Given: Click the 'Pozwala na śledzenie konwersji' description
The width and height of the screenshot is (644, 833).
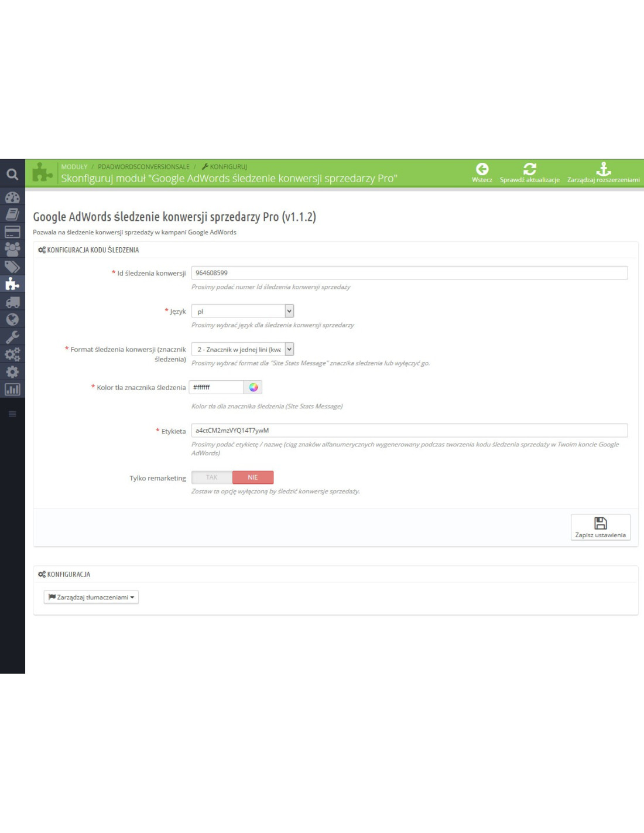Looking at the screenshot, I should [x=135, y=232].
